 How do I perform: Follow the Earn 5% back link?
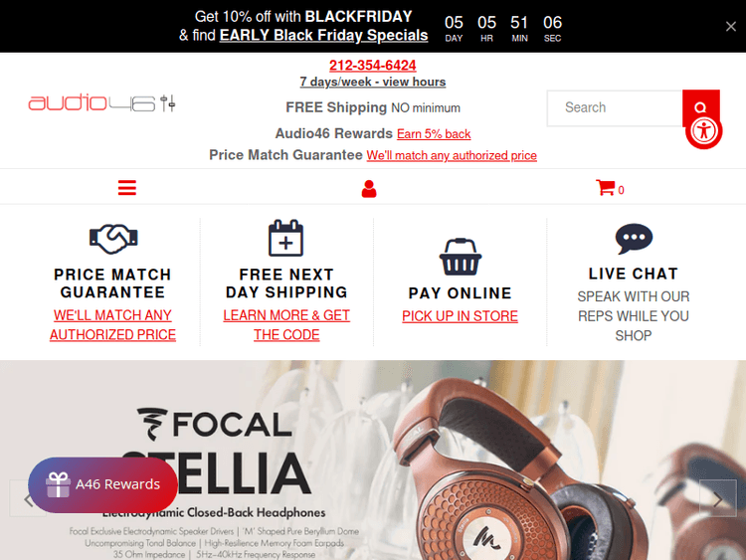point(434,134)
